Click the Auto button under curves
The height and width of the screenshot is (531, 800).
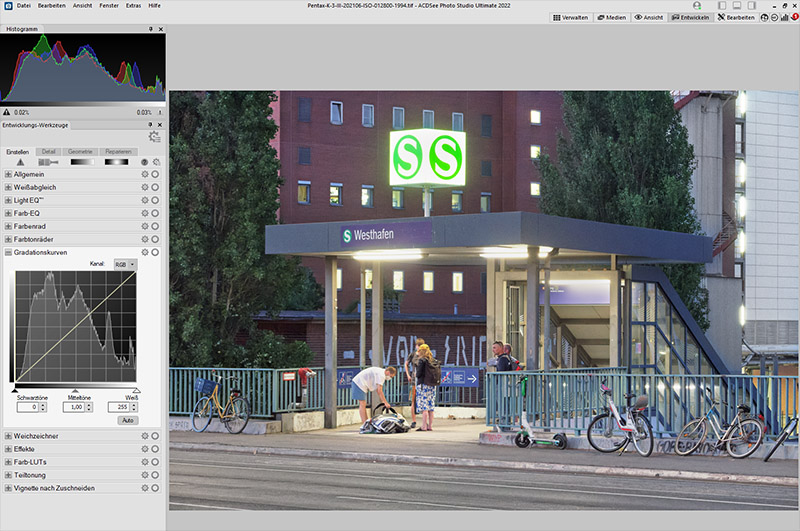pyautogui.click(x=127, y=420)
